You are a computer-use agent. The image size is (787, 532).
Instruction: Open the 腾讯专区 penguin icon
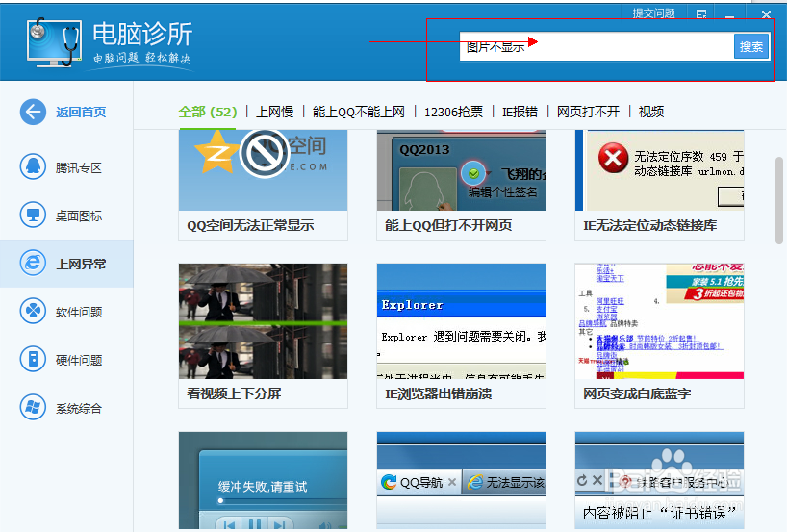[33, 166]
